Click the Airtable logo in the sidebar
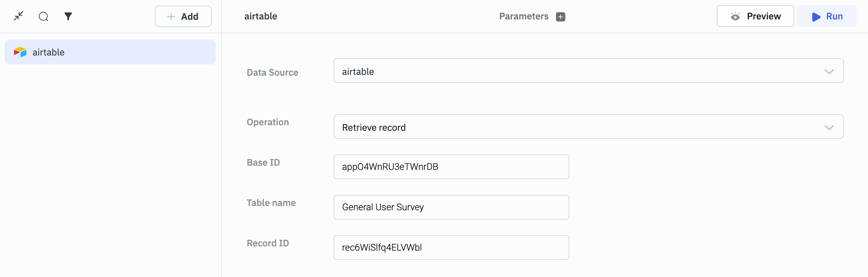Image resolution: width=868 pixels, height=277 pixels. pos(20,52)
